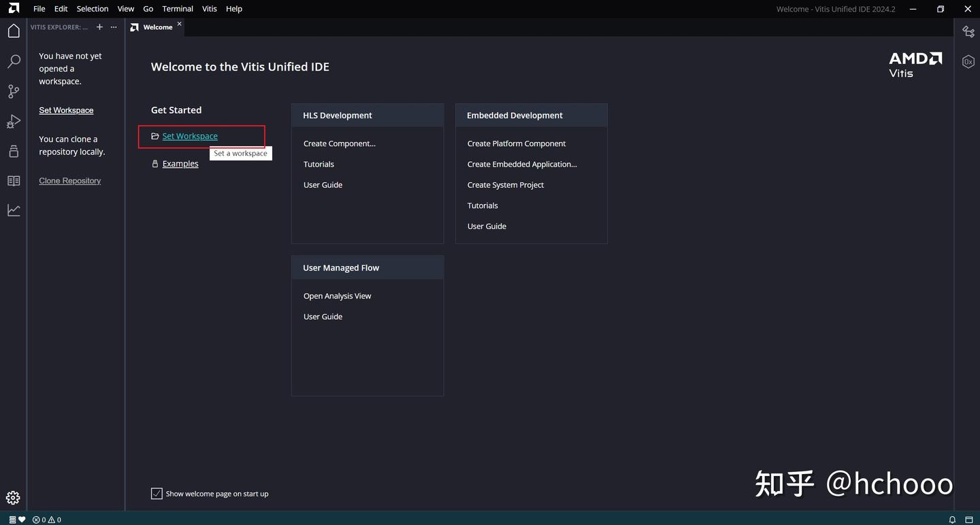Viewport: 980px width, 525px height.
Task: Open the Edit menu
Action: pos(61,9)
